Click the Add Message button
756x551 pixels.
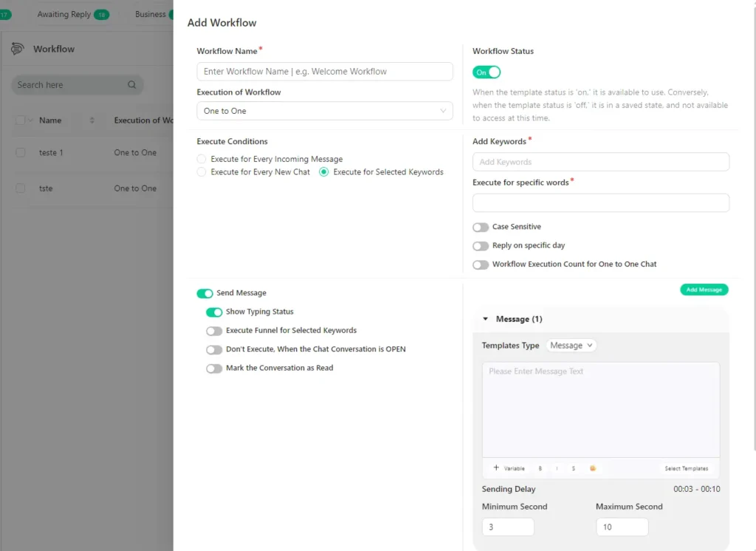click(704, 290)
